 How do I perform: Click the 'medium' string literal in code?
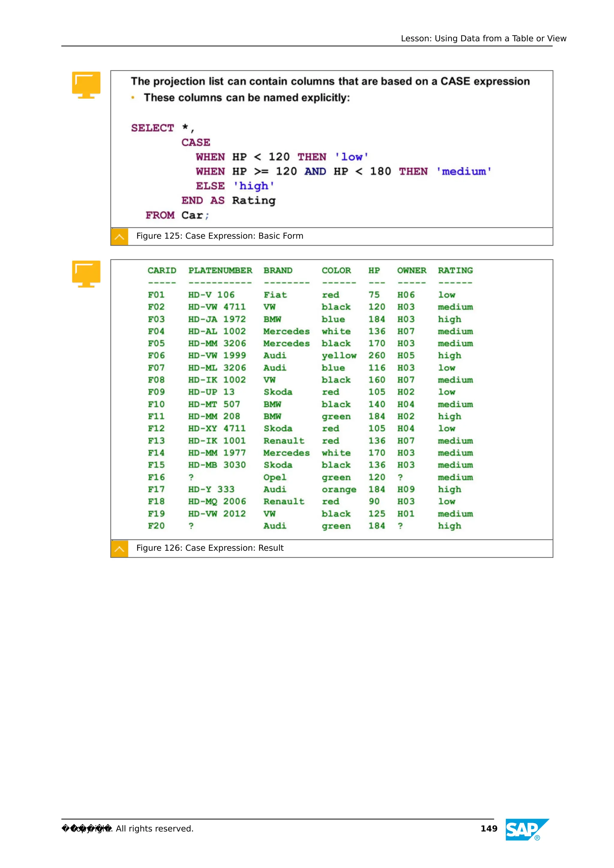(x=463, y=172)
